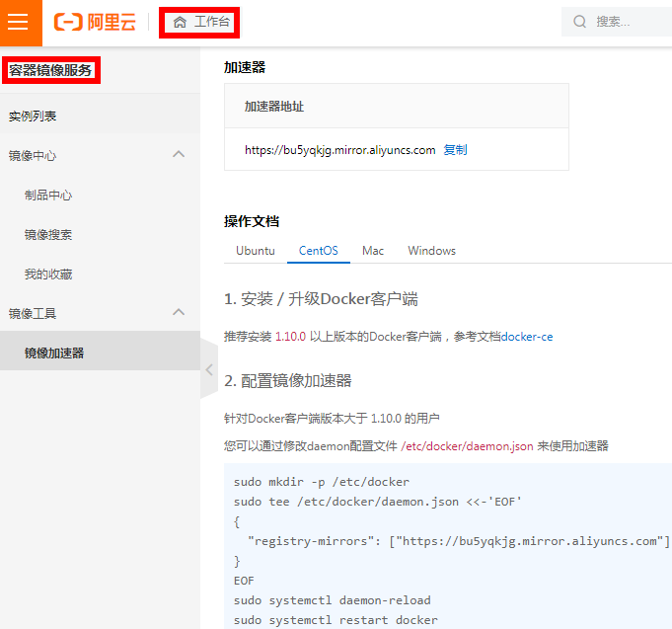Screen dimensions: 672x629
Task: Click the sudo mkdir -p /etc/docker line
Action: coord(322,482)
